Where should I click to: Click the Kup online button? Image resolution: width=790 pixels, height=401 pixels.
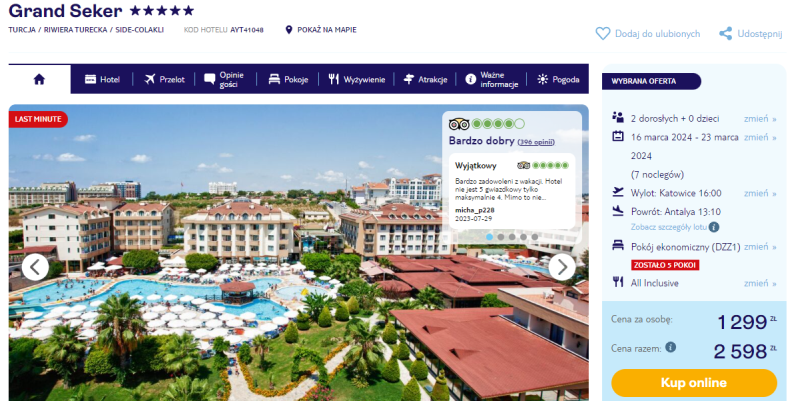(x=694, y=383)
